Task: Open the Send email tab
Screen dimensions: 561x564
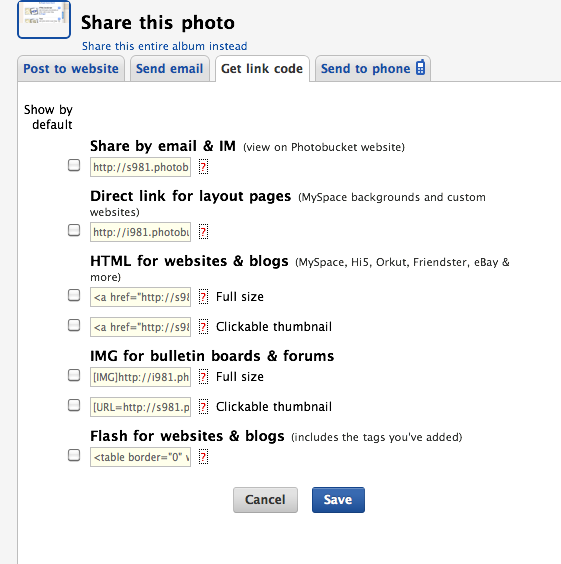Action: 170,68
